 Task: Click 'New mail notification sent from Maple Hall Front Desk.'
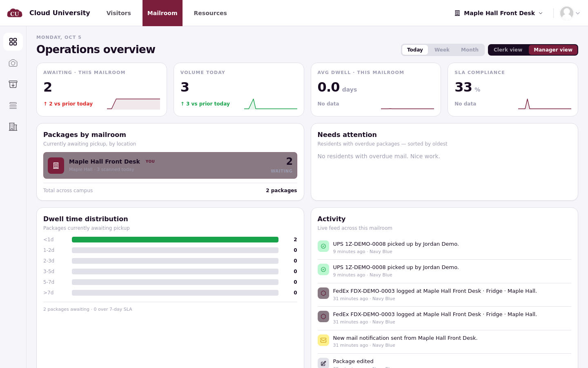click(x=405, y=338)
